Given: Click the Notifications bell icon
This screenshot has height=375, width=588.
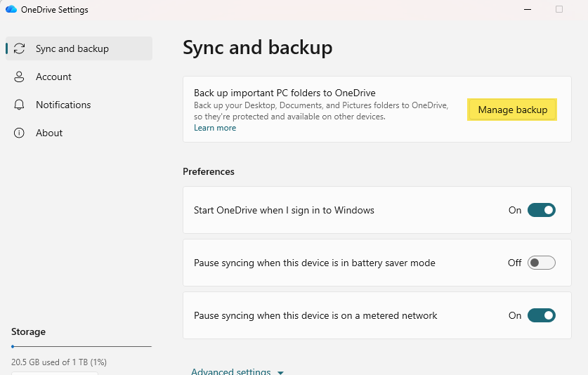Looking at the screenshot, I should point(20,105).
